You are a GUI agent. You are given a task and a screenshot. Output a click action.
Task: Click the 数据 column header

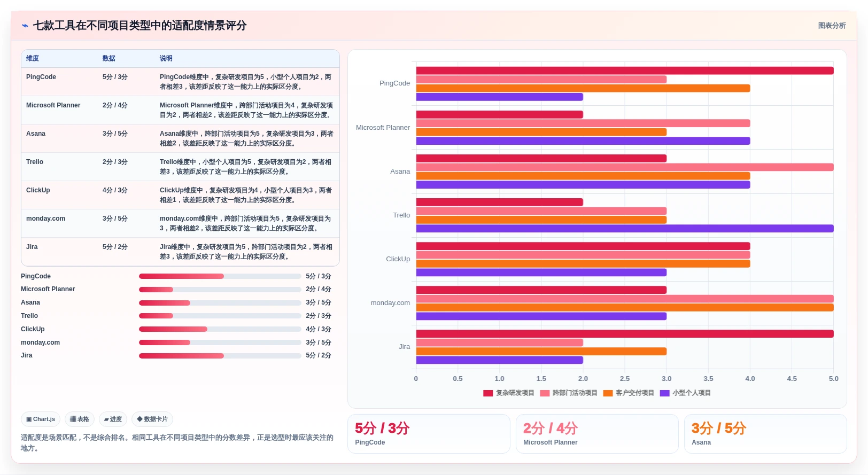click(109, 58)
